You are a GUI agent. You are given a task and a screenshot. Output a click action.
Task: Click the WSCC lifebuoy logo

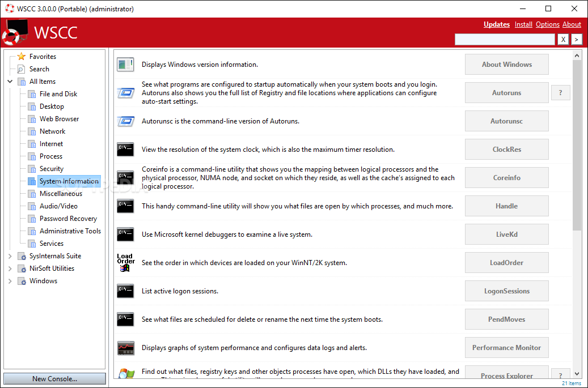(15, 33)
